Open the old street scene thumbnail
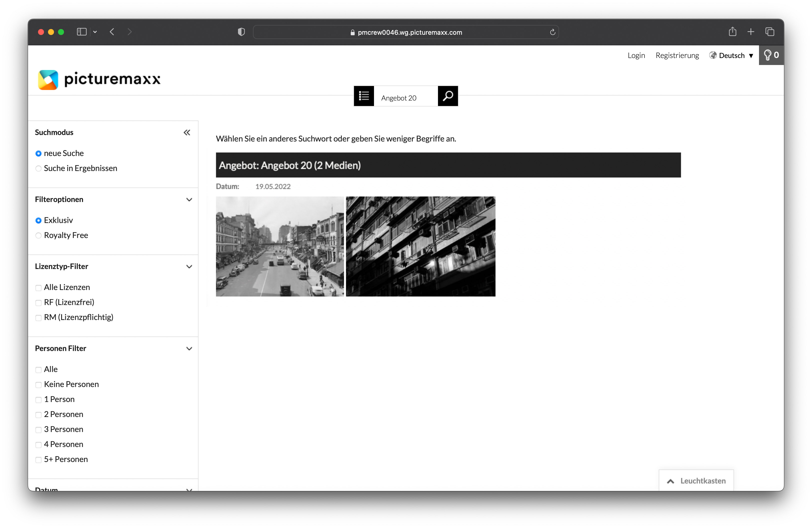This screenshot has width=812, height=528. (x=280, y=246)
